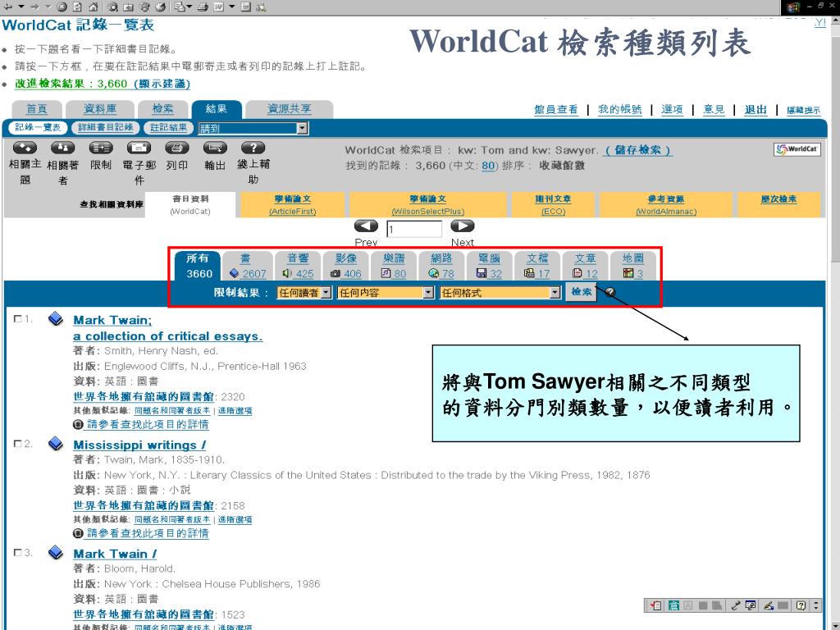Select the 書 2607 type tab

tap(247, 266)
